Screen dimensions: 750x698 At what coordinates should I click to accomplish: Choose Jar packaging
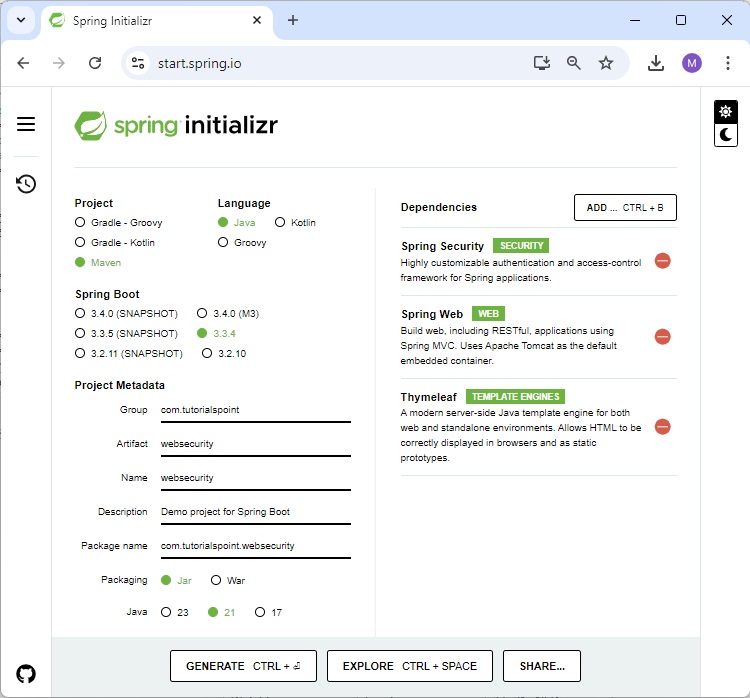pos(176,580)
